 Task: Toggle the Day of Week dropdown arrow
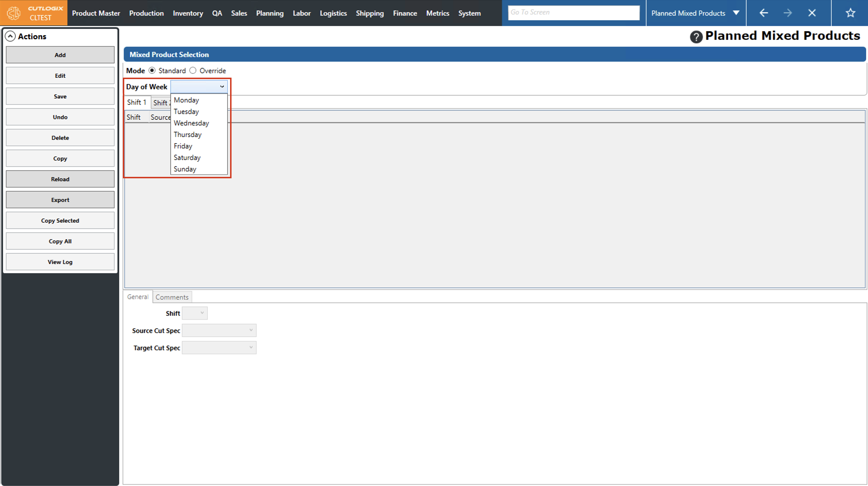click(x=222, y=87)
